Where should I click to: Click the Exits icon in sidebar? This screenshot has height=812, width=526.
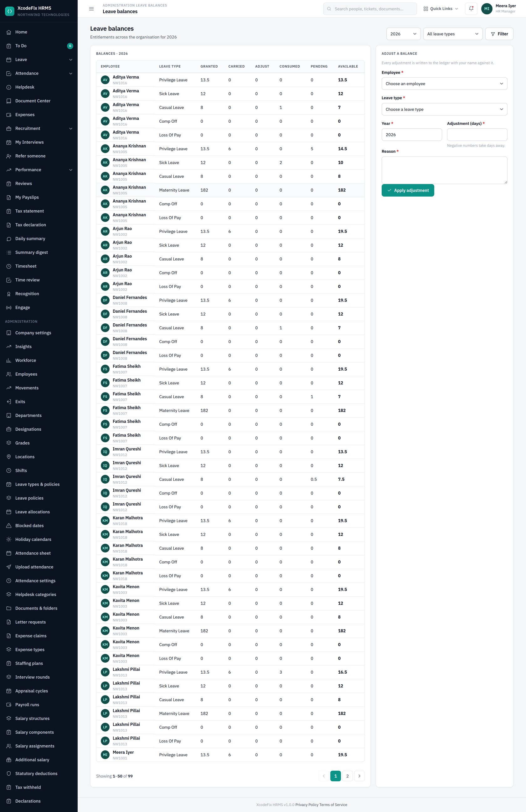pos(9,402)
